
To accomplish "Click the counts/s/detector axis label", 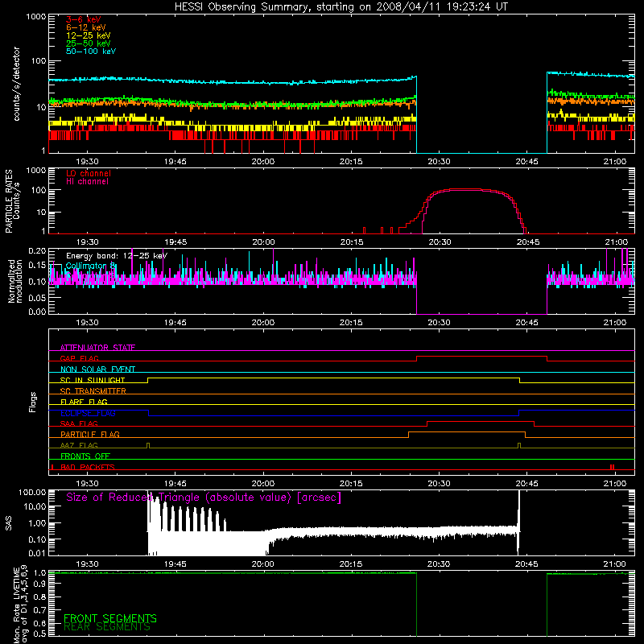I will pos(16,84).
